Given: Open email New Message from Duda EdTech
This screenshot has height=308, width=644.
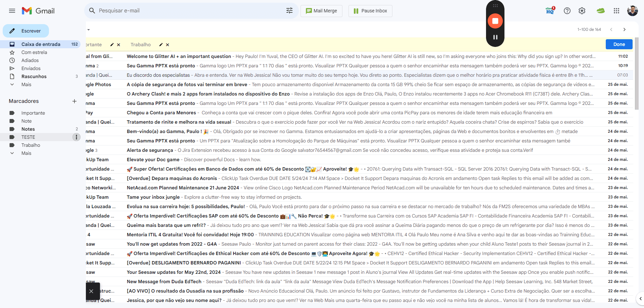Looking at the screenshot, I should tap(360, 282).
